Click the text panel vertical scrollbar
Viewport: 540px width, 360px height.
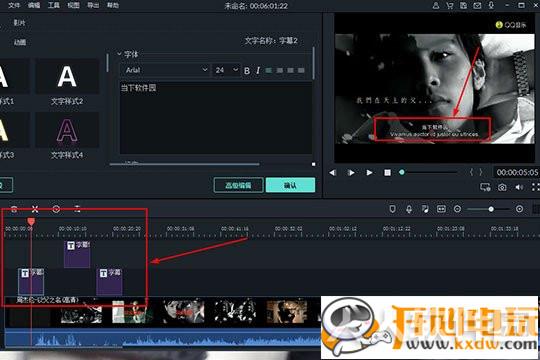point(314,63)
